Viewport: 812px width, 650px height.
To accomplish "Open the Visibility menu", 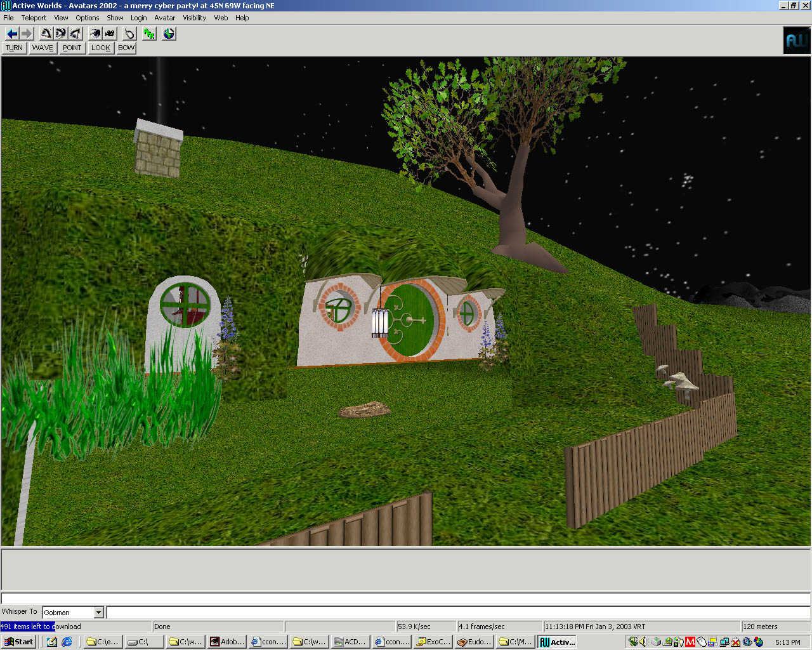I will click(x=194, y=18).
